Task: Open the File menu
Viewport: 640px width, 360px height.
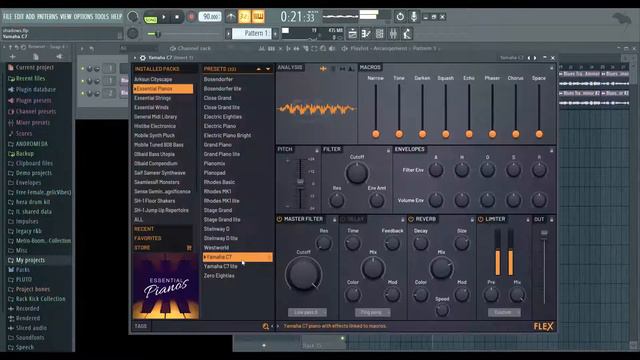Action: click(7, 17)
